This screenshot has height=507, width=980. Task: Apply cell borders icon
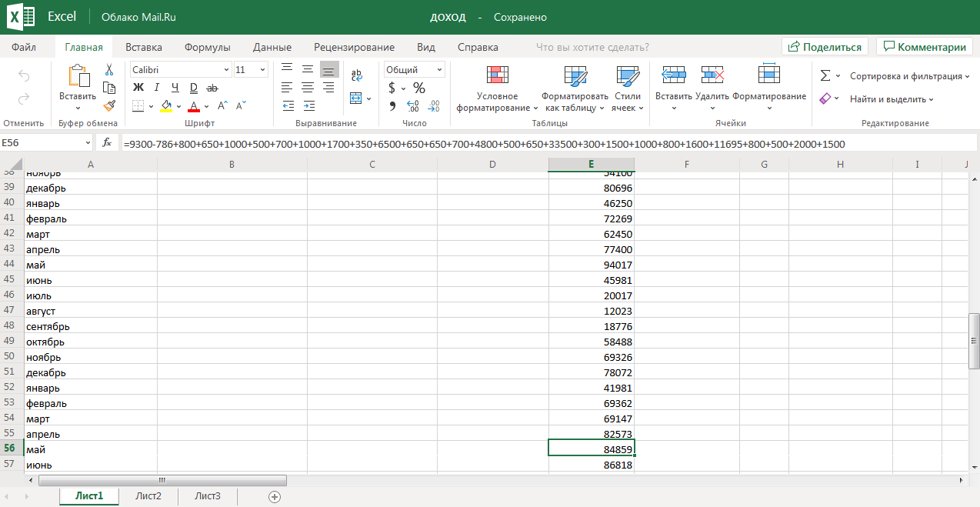(x=138, y=106)
